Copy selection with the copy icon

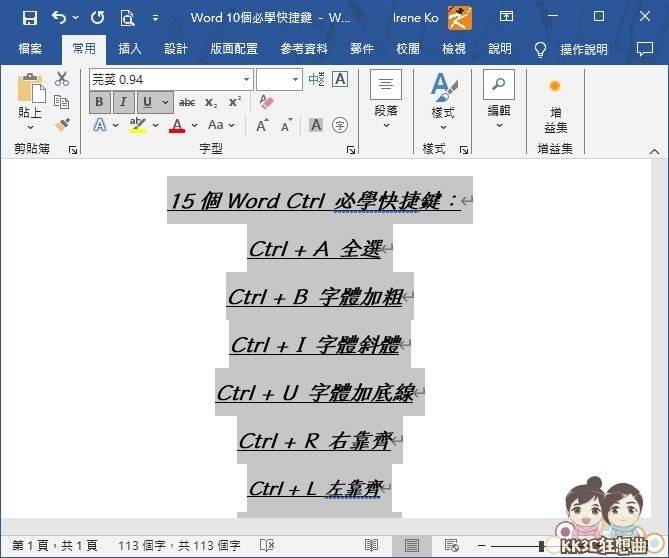pos(62,102)
